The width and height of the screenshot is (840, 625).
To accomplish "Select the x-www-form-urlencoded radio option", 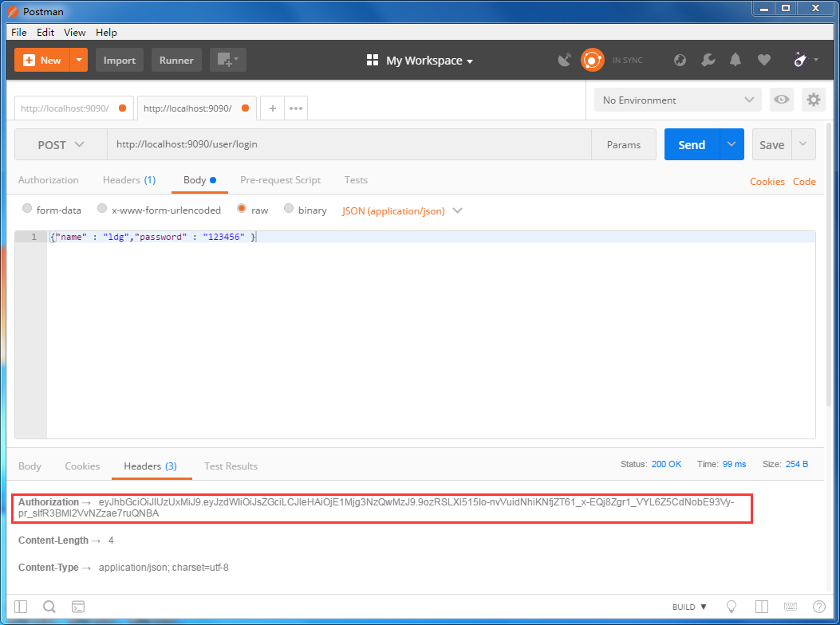I will (102, 210).
